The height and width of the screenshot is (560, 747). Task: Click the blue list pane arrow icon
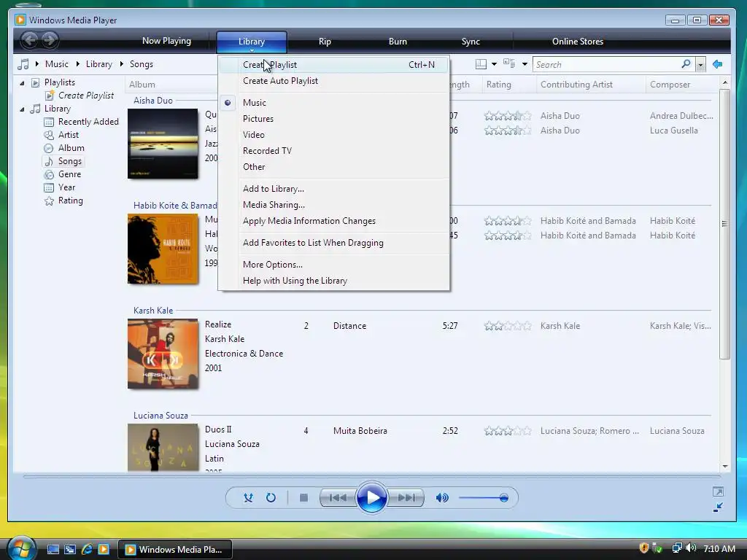click(x=718, y=64)
